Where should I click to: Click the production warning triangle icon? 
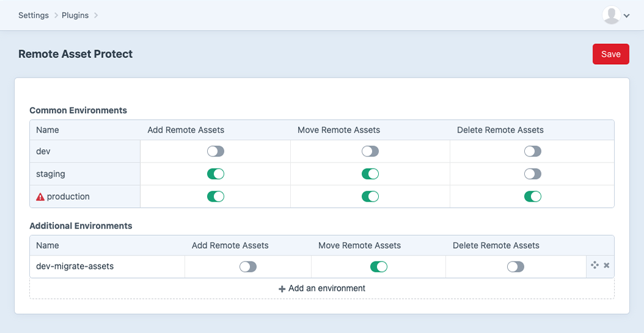(40, 197)
